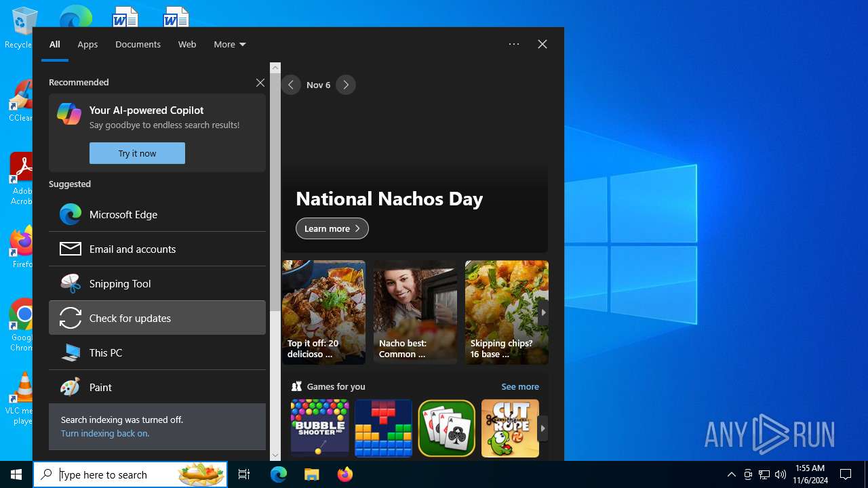Show more nacho article cards
The height and width of the screenshot is (488, 868).
(542, 312)
